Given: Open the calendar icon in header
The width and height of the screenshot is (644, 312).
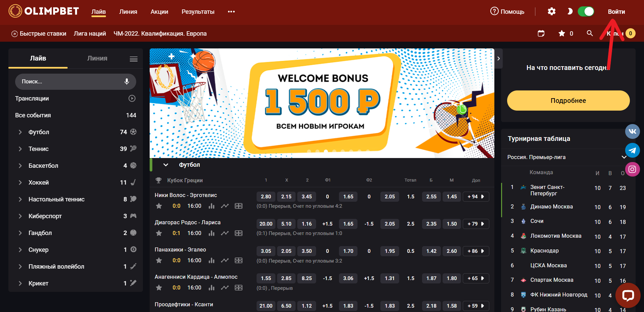Looking at the screenshot, I should (541, 33).
